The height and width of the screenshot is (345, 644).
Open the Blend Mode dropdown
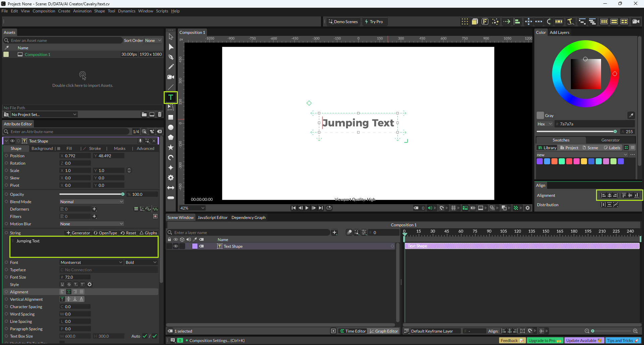(92, 202)
